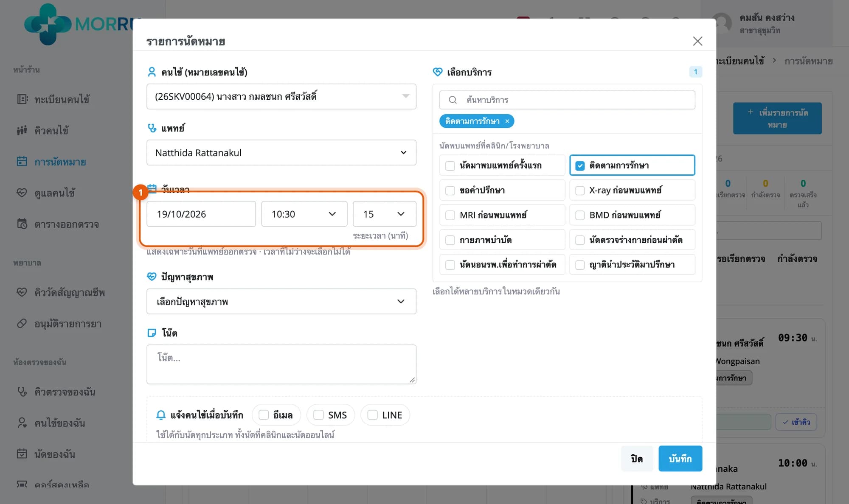The image size is (849, 504).
Task: Open the 15 minutes duration dropdown
Action: [x=384, y=214]
